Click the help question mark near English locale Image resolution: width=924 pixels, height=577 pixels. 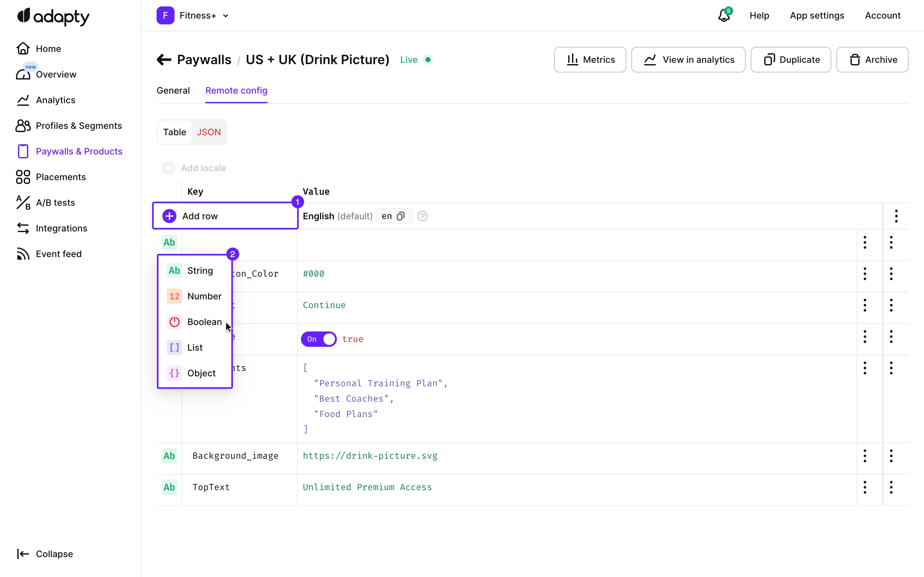pos(422,216)
